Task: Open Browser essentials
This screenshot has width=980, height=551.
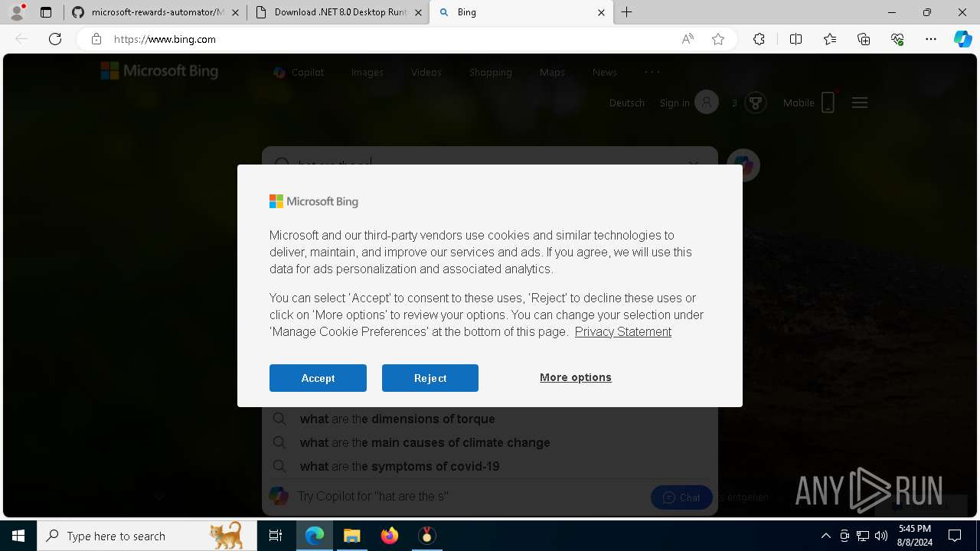Action: click(897, 39)
